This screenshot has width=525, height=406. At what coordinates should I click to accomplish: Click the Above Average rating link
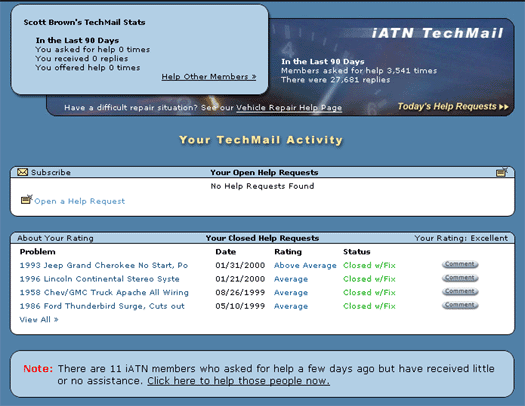coord(305,265)
